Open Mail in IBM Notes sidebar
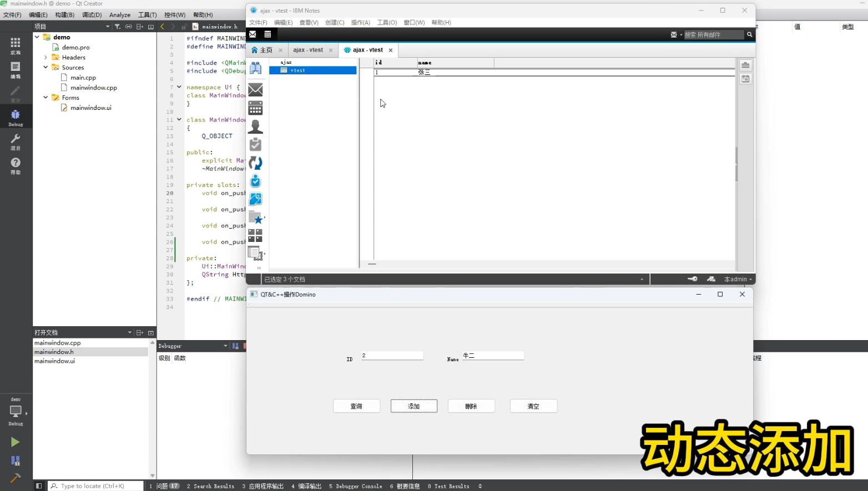 pos(255,89)
